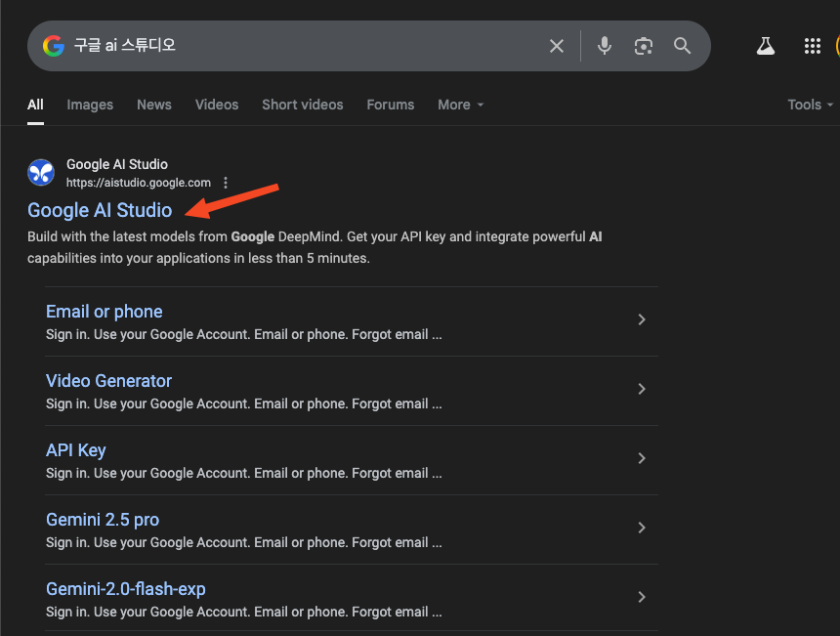Select the All results tab

point(35,105)
